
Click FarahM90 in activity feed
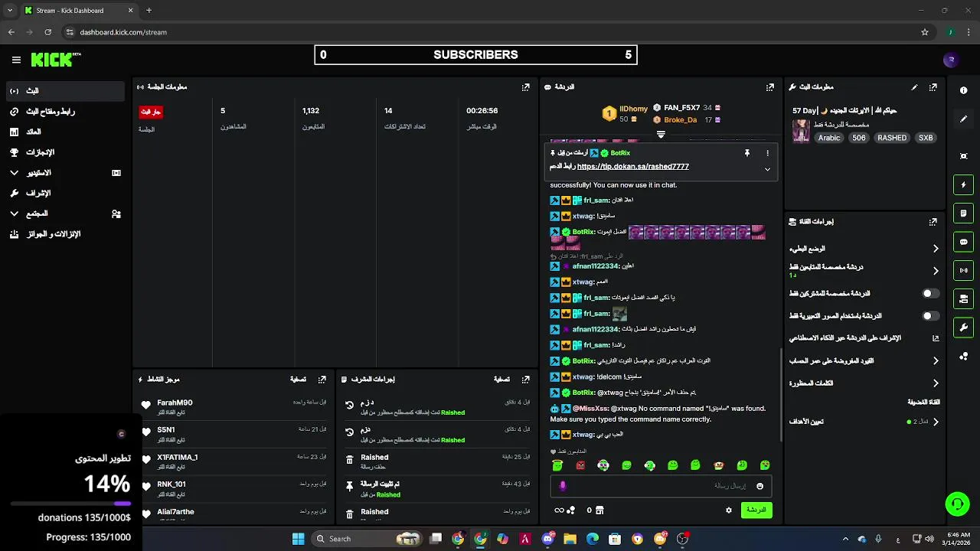point(175,403)
